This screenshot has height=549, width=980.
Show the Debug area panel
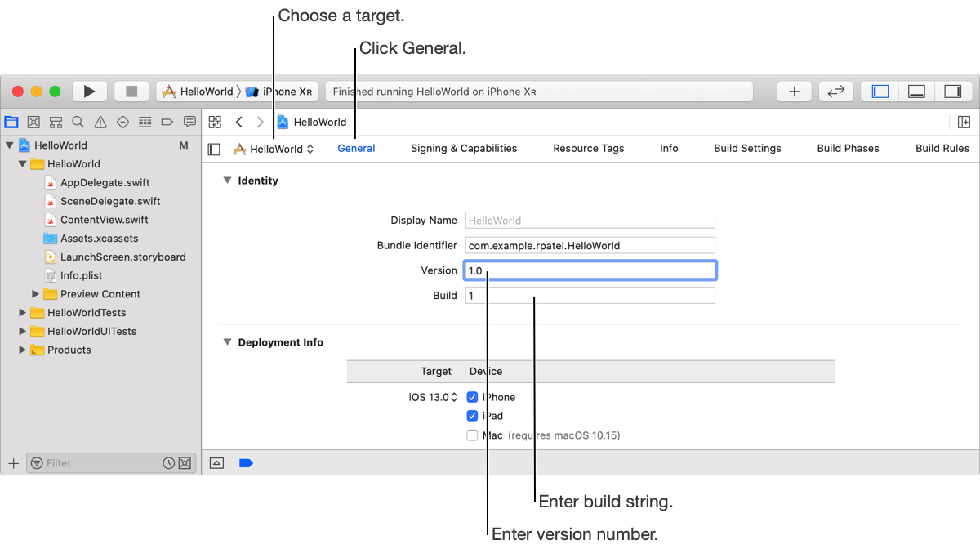click(x=916, y=91)
